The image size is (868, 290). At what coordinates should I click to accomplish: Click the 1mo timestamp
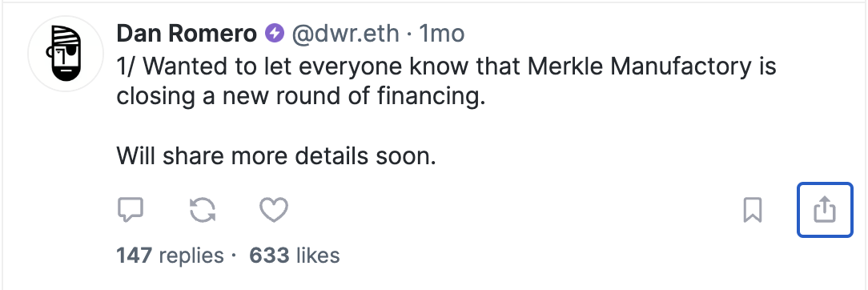[441, 34]
